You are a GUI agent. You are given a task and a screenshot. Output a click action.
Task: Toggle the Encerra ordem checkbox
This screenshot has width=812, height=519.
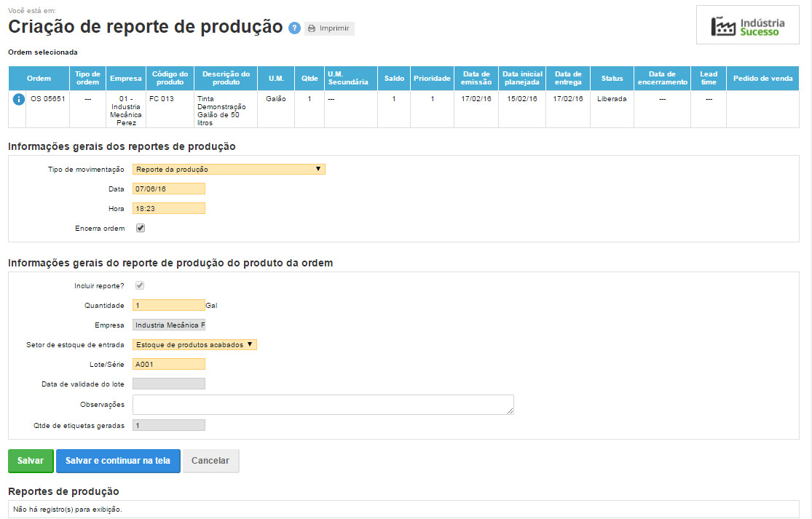coord(141,228)
